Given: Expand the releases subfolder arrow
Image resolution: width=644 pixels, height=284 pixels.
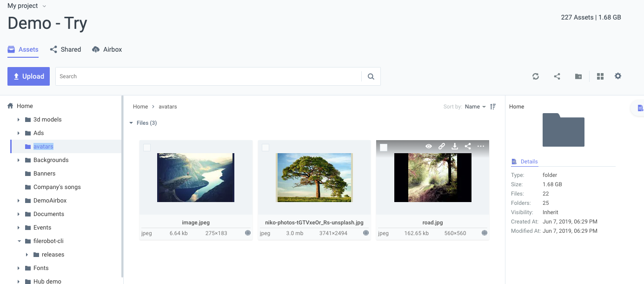Looking at the screenshot, I should (27, 255).
